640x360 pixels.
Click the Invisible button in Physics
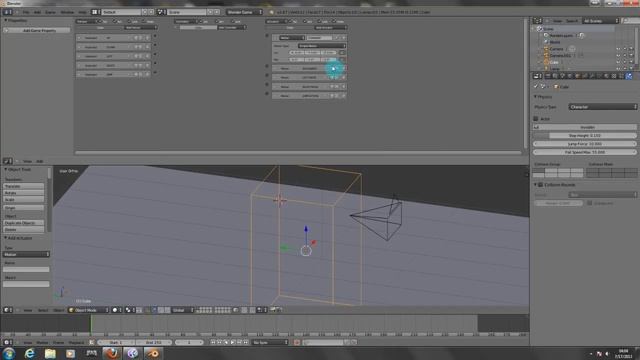pyautogui.click(x=585, y=127)
